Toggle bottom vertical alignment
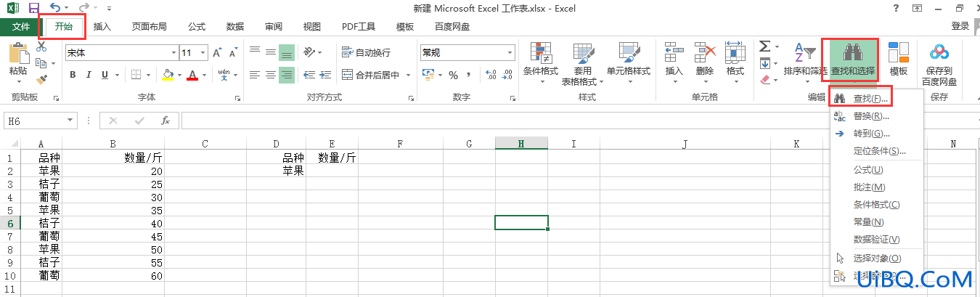This screenshot has width=980, height=297. pos(286,52)
